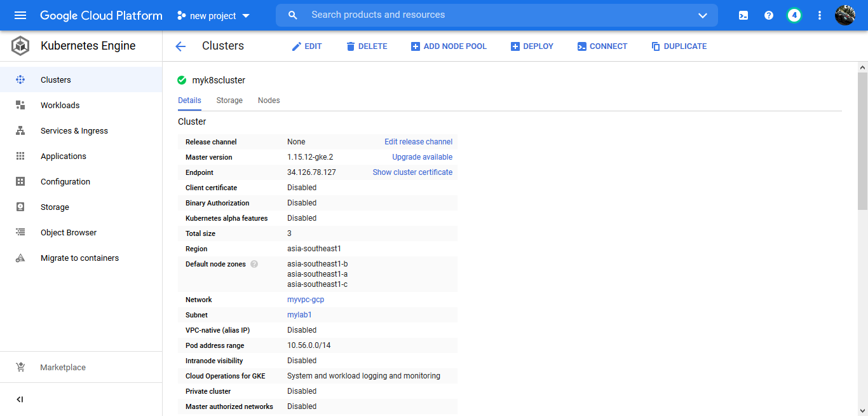Switch to the Storage tab

pyautogui.click(x=229, y=101)
